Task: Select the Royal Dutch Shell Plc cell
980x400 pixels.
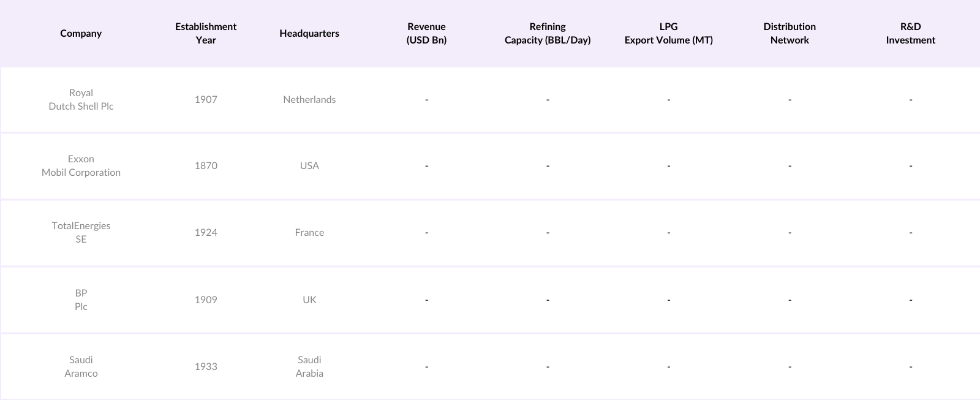Action: [81, 99]
